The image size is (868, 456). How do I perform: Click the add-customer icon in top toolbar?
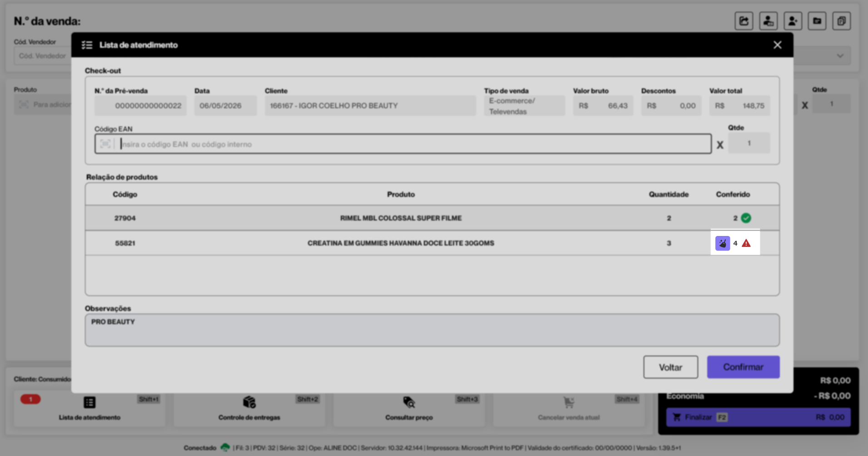tap(793, 21)
